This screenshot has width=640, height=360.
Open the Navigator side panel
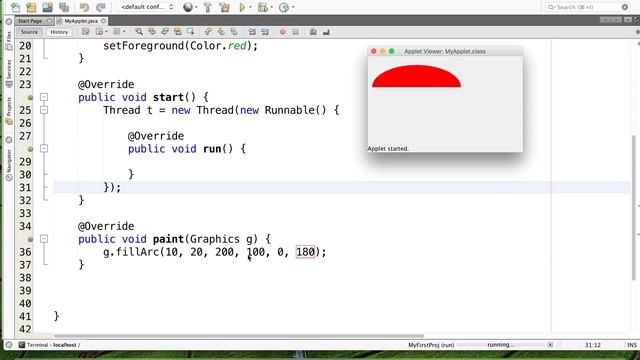point(9,164)
